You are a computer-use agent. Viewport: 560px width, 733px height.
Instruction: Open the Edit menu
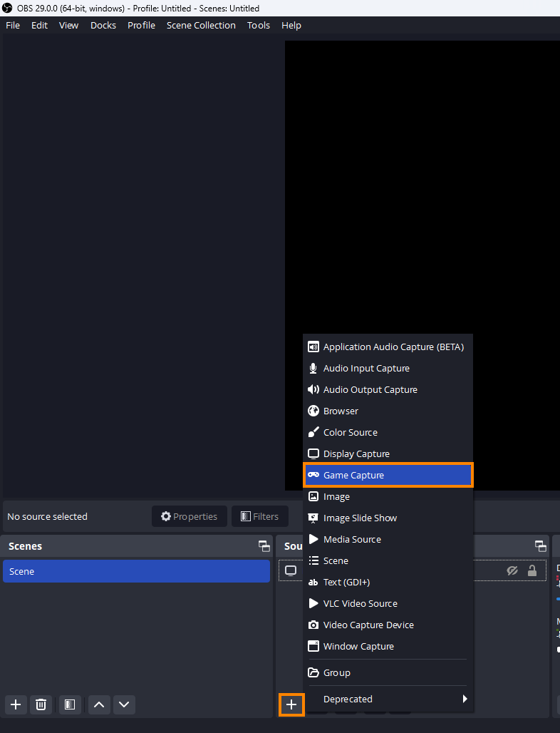pos(39,25)
